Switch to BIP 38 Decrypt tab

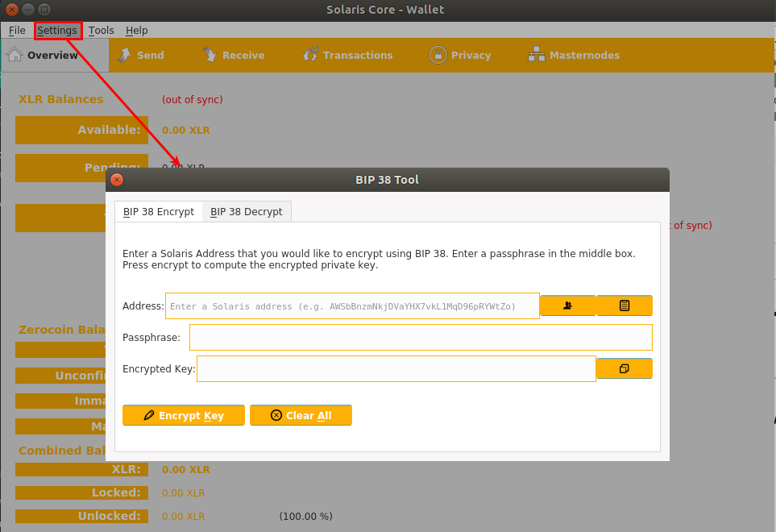pyautogui.click(x=246, y=212)
